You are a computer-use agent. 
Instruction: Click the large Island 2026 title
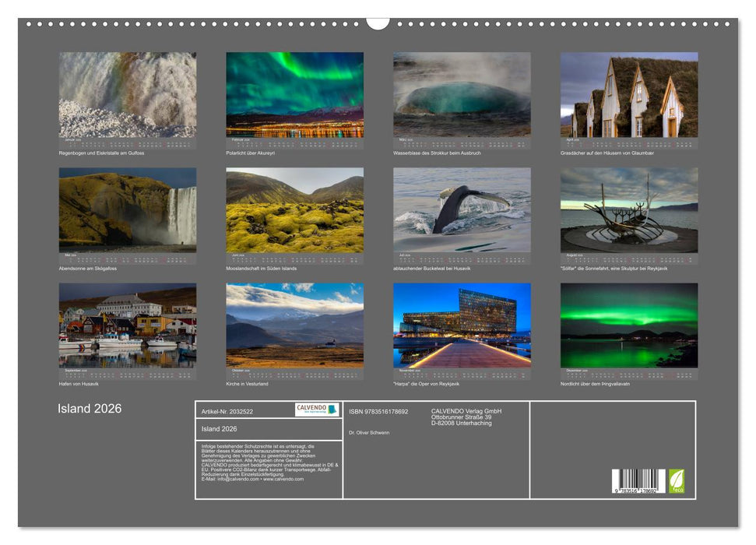coord(90,409)
